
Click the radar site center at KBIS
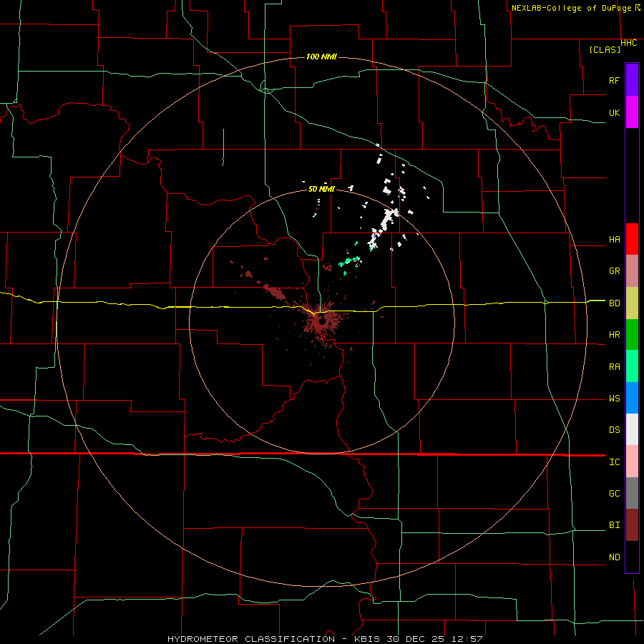tap(322, 323)
